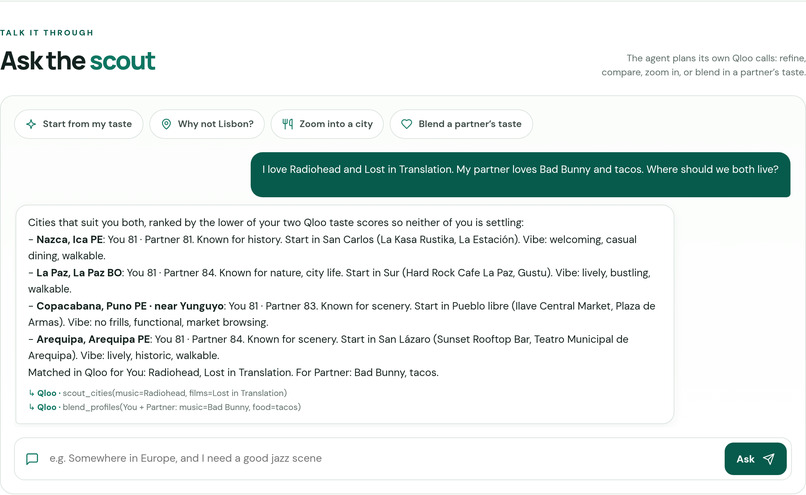The height and width of the screenshot is (495, 806).
Task: Click the heart icon on Blend a partner's taste
Action: [407, 124]
